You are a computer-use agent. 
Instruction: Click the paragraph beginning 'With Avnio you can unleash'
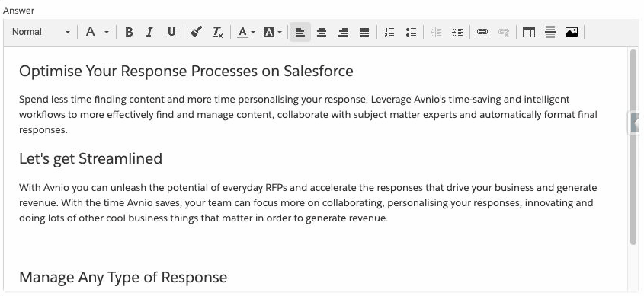308,203
